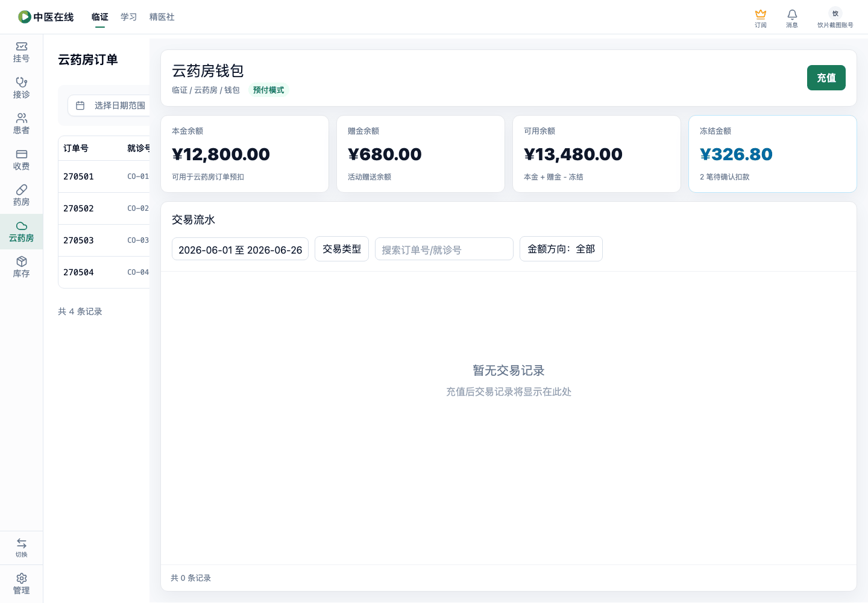Switch to the 临证 top tab
Image resolution: width=868 pixels, height=603 pixels.
point(100,17)
